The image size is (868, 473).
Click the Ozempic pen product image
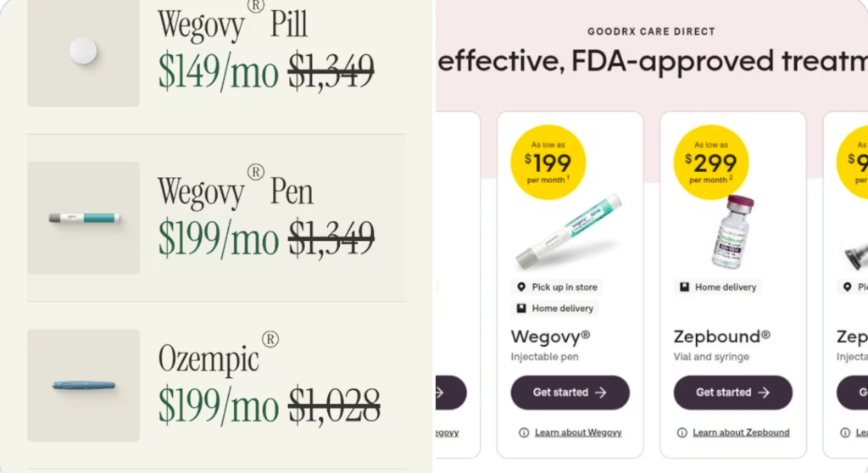(83, 385)
